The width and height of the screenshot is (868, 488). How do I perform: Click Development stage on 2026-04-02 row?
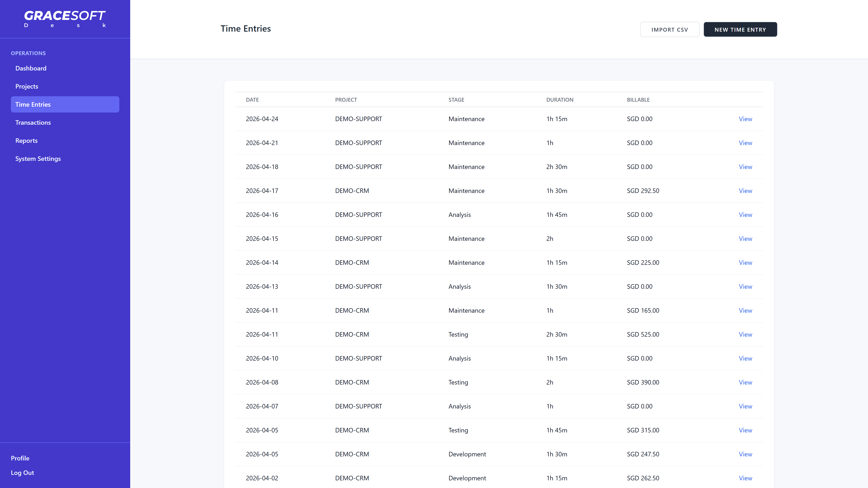[467, 478]
